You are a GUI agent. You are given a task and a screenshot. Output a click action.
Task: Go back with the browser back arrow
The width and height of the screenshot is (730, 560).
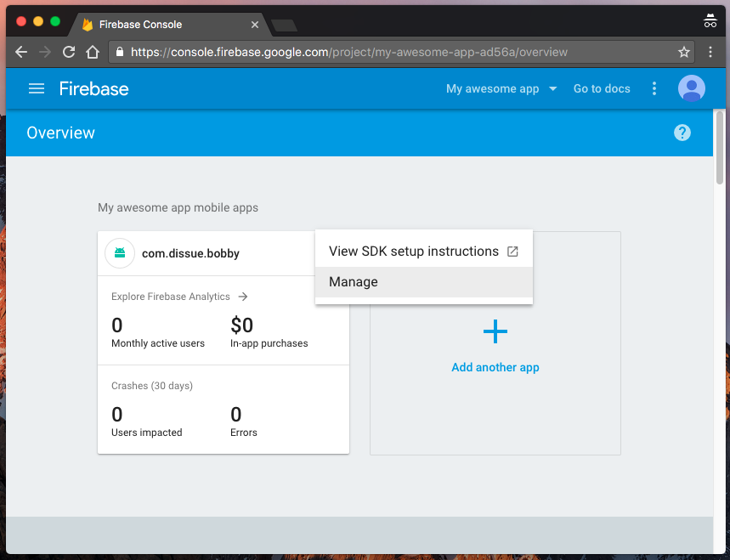point(21,52)
